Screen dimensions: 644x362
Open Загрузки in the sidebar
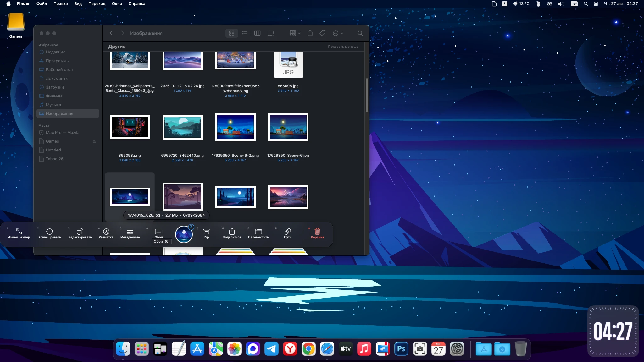pos(68,87)
